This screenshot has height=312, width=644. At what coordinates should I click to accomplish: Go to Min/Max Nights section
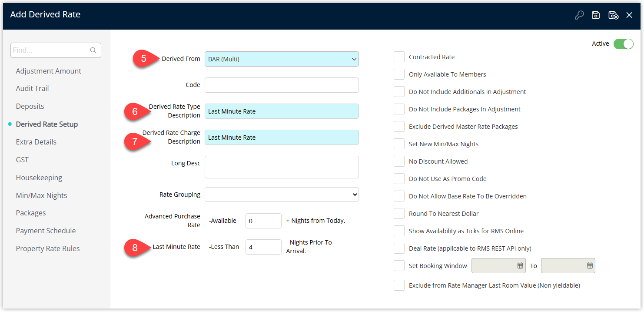point(42,195)
